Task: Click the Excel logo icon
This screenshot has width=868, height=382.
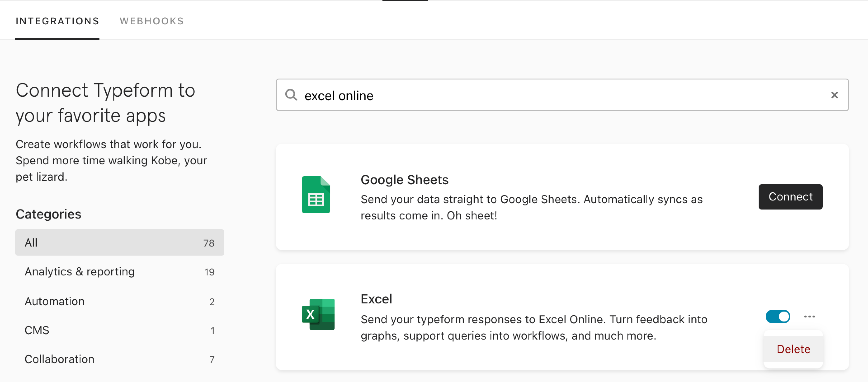Action: tap(318, 314)
